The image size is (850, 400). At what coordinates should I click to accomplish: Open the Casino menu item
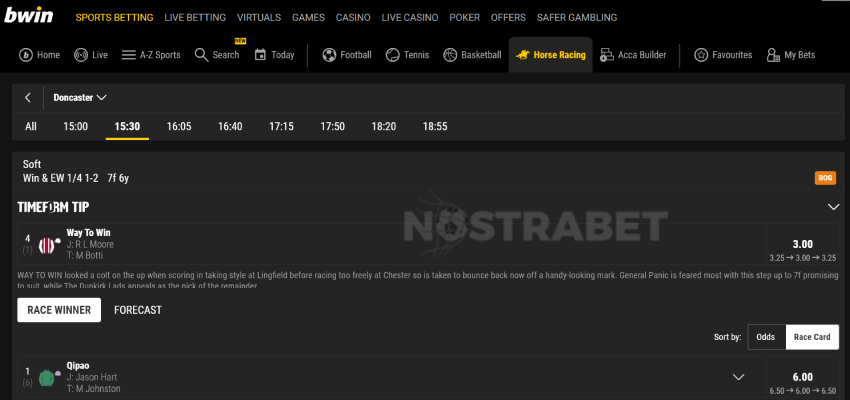[353, 17]
